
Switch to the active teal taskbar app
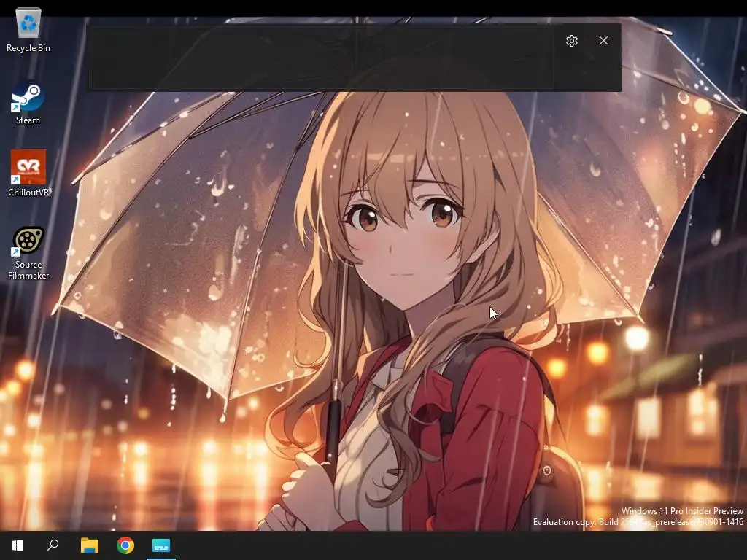coord(161,545)
